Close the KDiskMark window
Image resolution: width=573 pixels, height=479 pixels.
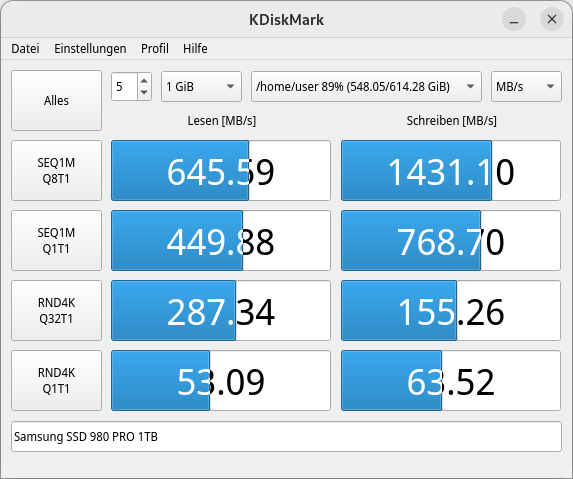[x=552, y=19]
